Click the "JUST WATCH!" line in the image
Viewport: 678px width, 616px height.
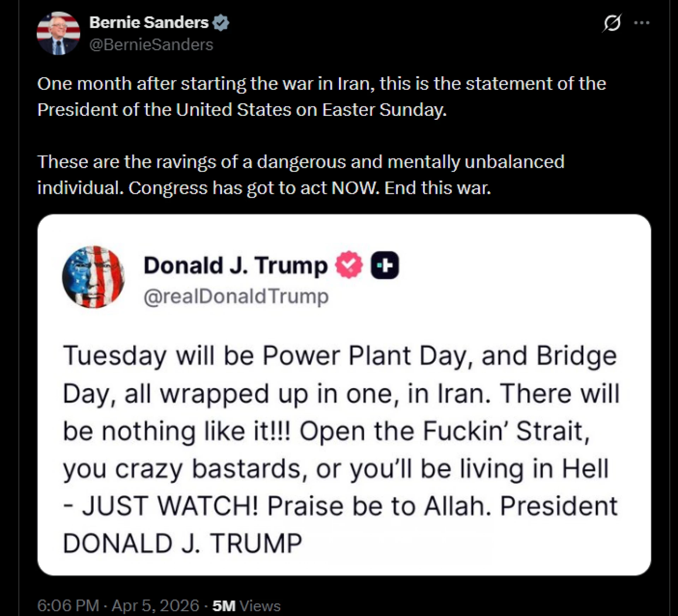pos(169,506)
